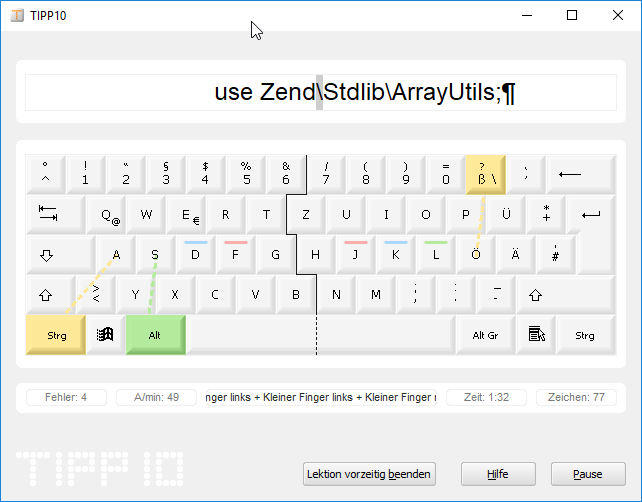Click the highlighted left Strg key
The height and width of the screenshot is (502, 642).
[x=56, y=335]
